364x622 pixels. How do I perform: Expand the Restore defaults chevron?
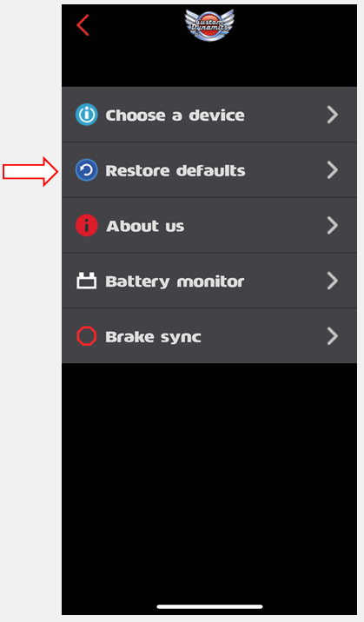pyautogui.click(x=332, y=169)
